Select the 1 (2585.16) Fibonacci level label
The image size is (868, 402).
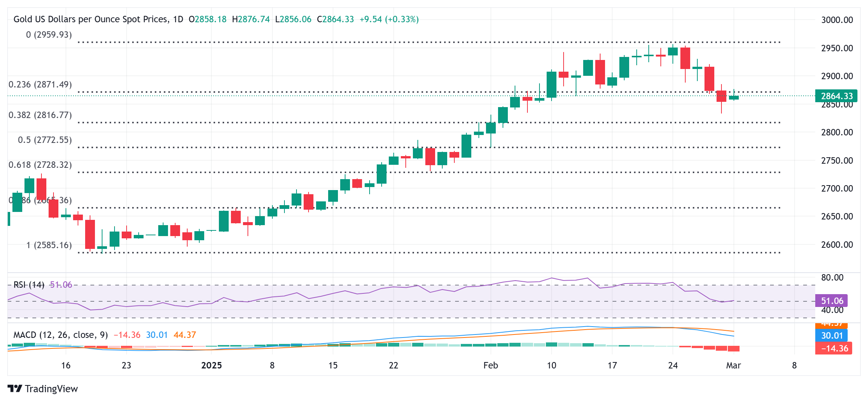(x=49, y=245)
